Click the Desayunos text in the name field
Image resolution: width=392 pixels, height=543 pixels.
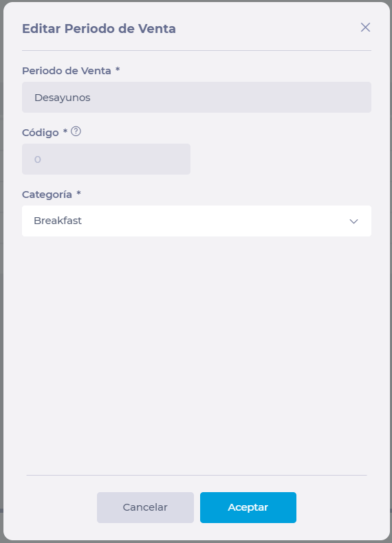tap(63, 98)
